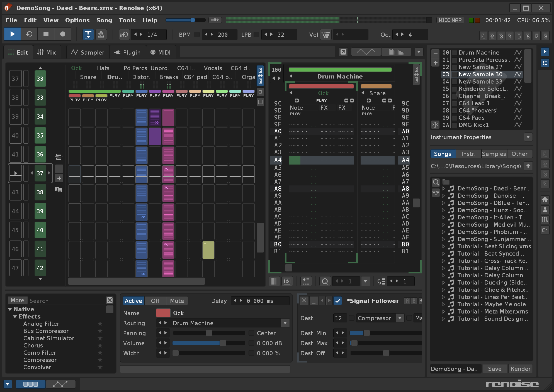Screen dimensions: 554x392
Task: Click the More button in effects list
Action: tap(18, 300)
